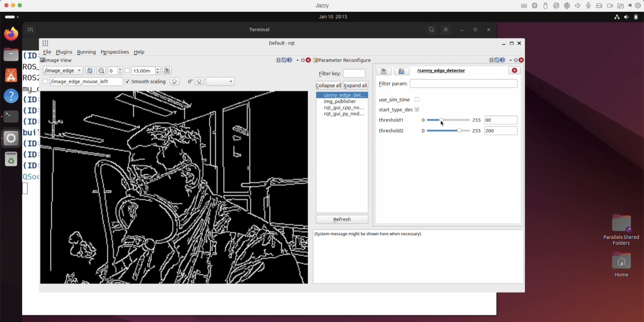This screenshot has height=322, width=644.
Task: Disable Smooth scaling checkbox
Action: [x=128, y=81]
